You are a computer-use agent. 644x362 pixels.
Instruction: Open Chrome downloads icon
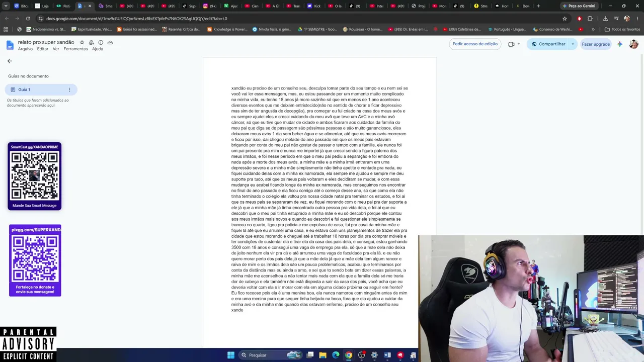605,19
